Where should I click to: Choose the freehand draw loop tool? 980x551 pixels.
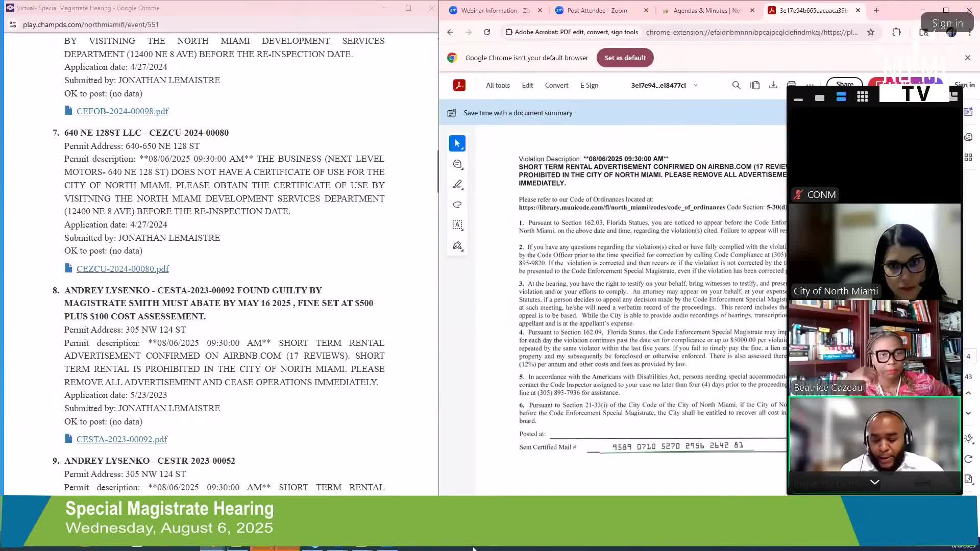pyautogui.click(x=457, y=205)
